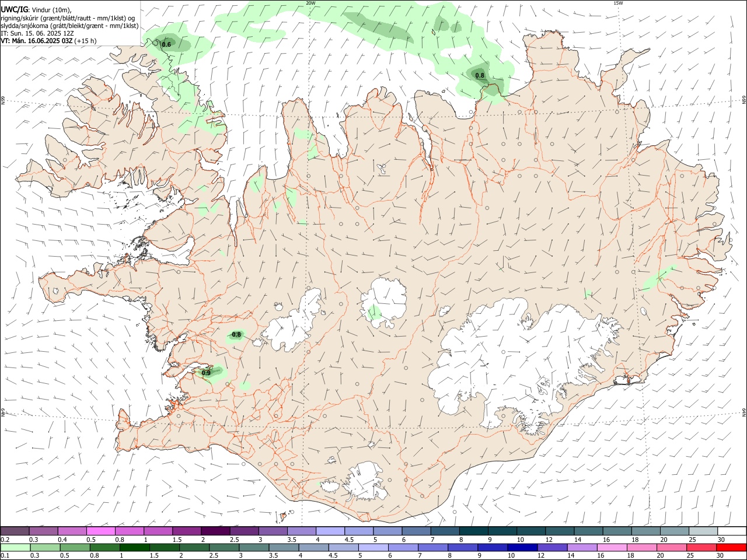Pick the darkest green 1 swatch in rain scale
The height and width of the screenshot is (560, 747).
click(135, 547)
